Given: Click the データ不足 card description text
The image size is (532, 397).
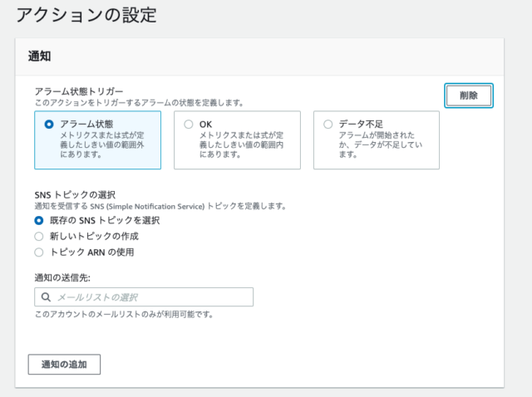Looking at the screenshot, I should point(381,145).
